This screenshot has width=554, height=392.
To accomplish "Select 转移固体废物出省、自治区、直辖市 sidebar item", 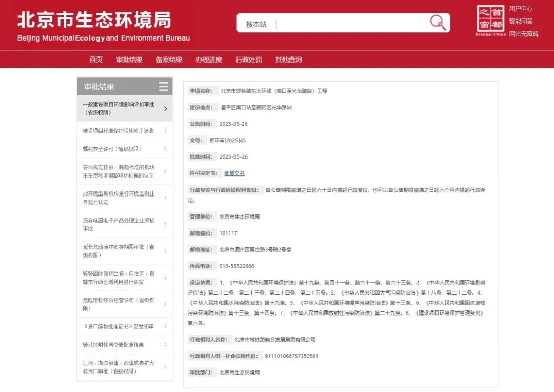I will pyautogui.click(x=125, y=278).
